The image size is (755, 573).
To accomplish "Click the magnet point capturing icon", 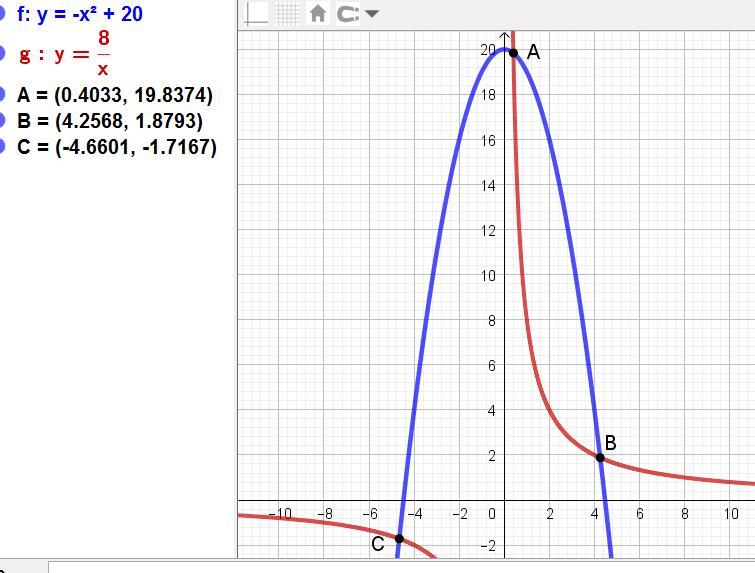I will (x=348, y=14).
